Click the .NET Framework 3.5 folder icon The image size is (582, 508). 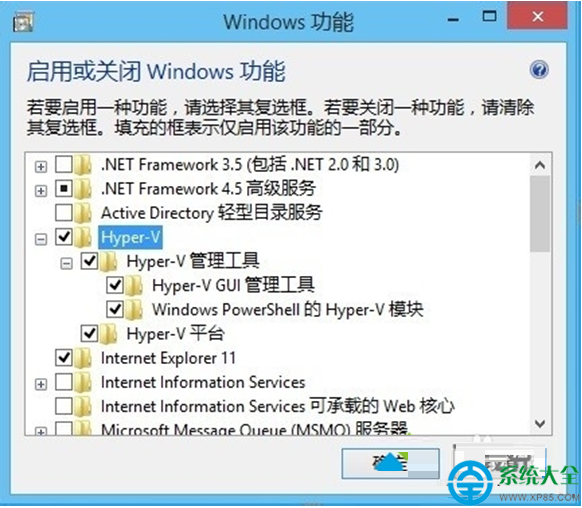(83, 164)
